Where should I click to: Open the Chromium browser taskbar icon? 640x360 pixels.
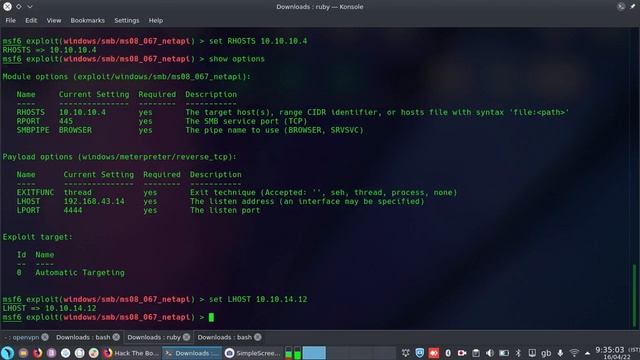tap(65, 353)
